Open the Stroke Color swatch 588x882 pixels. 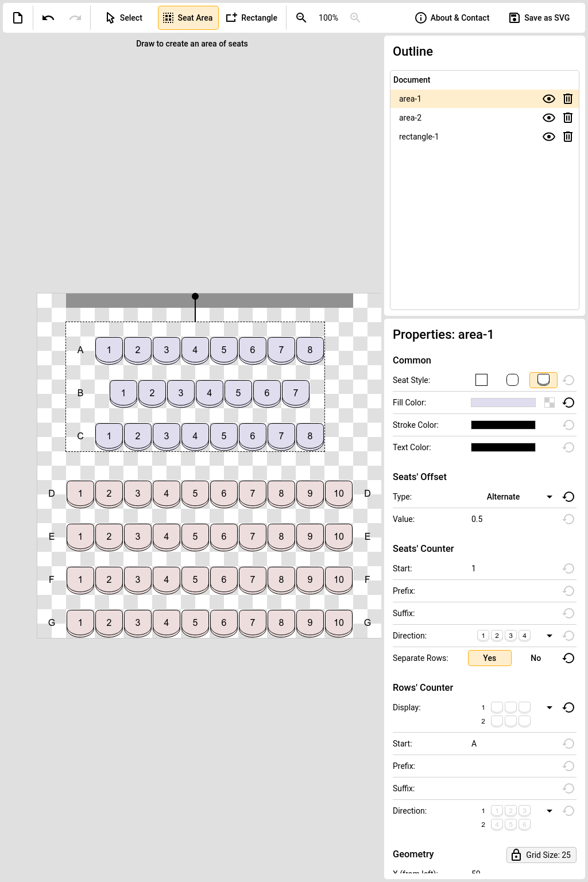503,425
